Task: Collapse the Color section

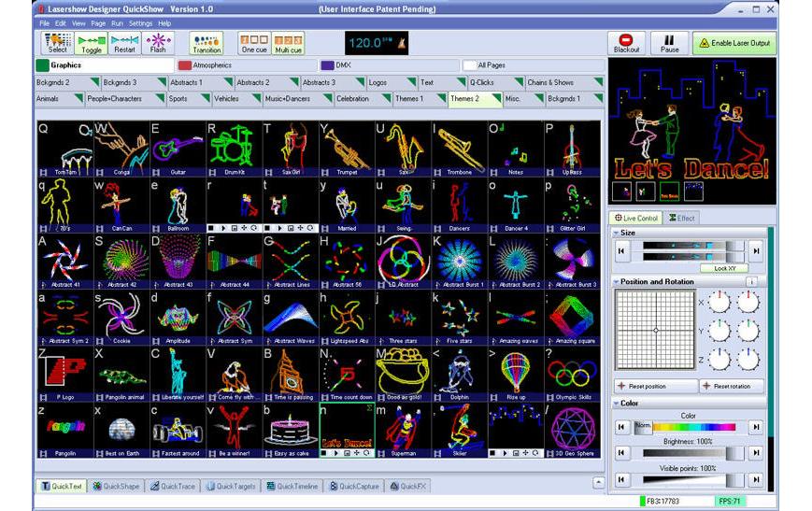Action: pos(617,403)
